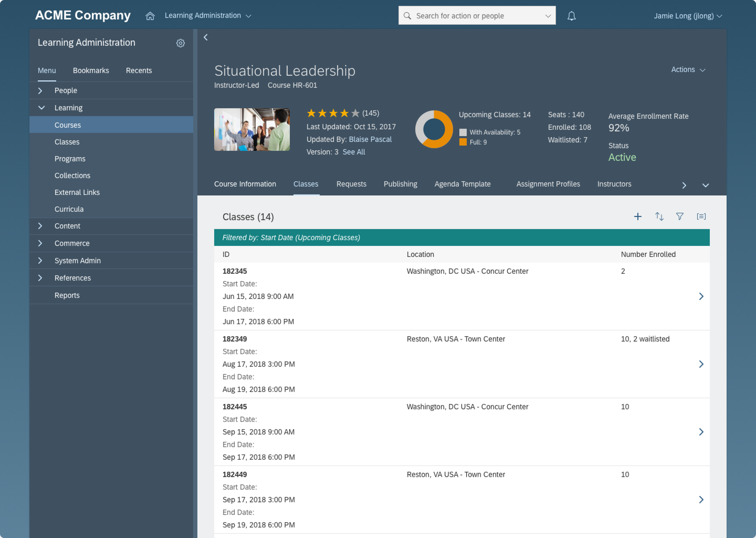
Task: Click the column settings icon
Action: click(x=701, y=217)
